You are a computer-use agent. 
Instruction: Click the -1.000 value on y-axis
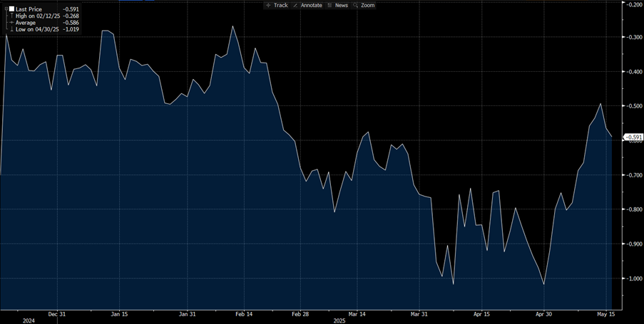(x=633, y=278)
